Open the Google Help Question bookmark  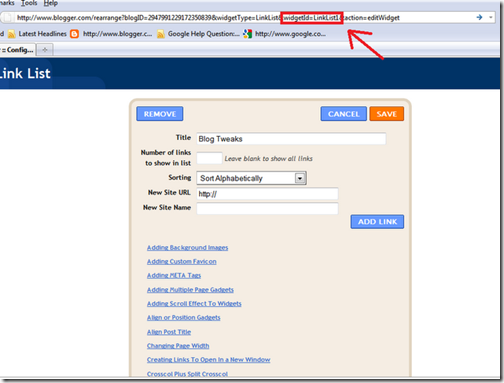[203, 34]
